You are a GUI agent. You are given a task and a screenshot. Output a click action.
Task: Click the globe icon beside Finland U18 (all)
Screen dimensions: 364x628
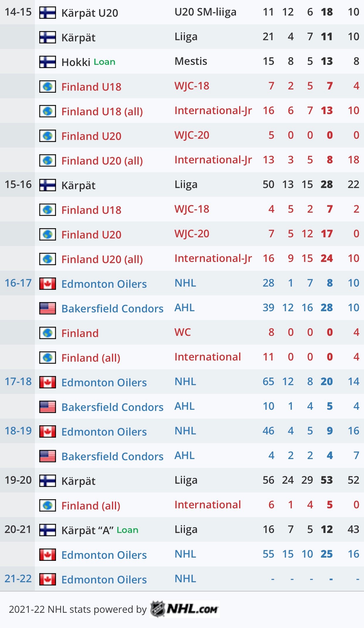(47, 111)
